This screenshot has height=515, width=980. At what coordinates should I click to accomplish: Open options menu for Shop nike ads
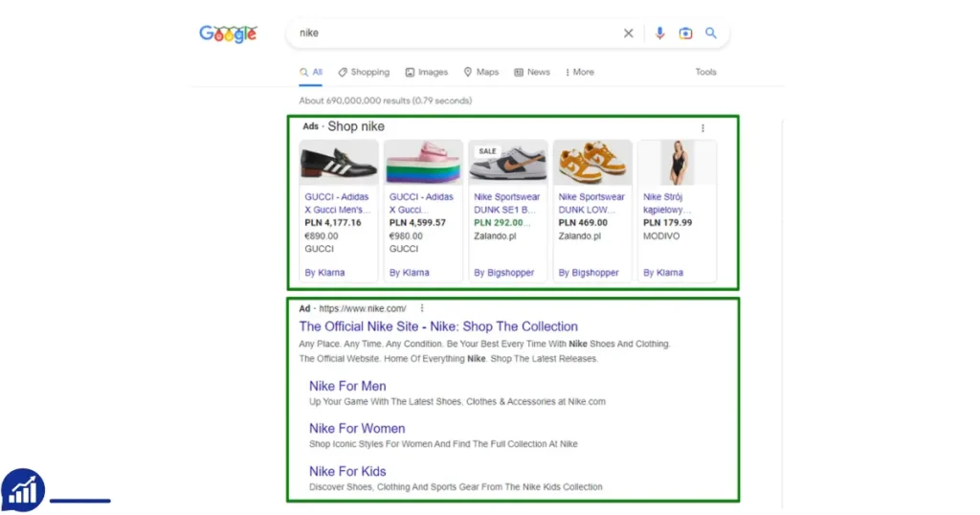pyautogui.click(x=702, y=128)
